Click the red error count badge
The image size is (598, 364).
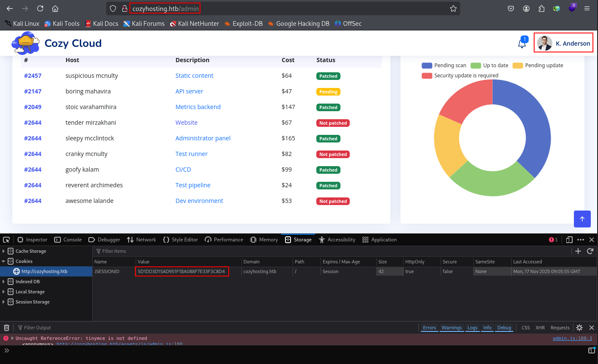[x=553, y=240]
